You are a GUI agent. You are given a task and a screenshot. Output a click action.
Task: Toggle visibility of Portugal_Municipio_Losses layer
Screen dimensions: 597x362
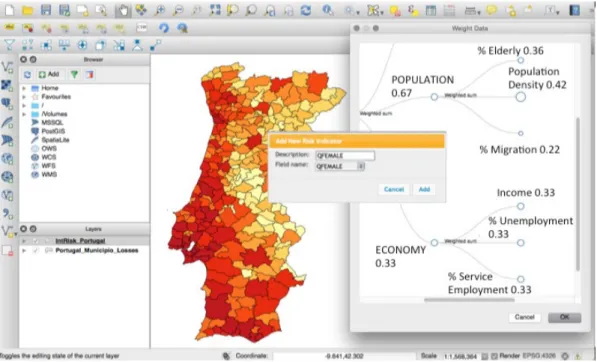[x=36, y=250]
